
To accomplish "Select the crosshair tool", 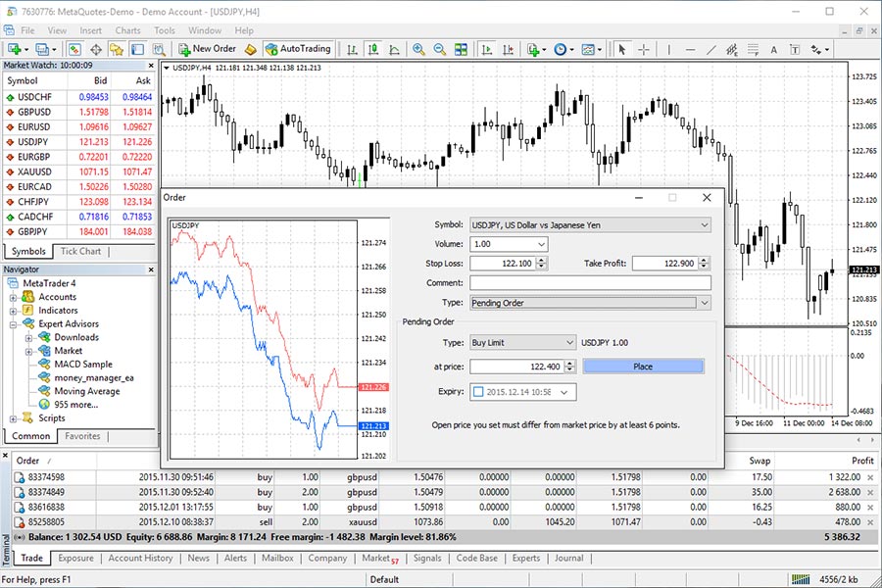I will tap(644, 50).
